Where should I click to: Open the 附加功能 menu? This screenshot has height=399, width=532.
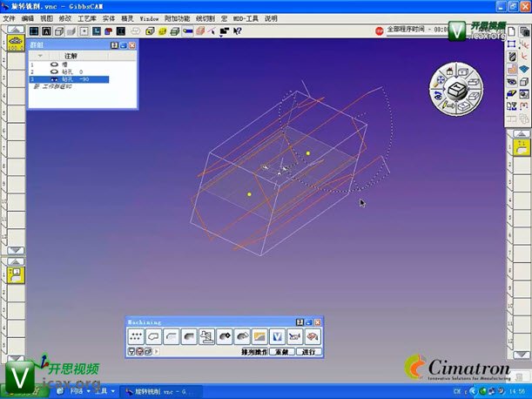pyautogui.click(x=177, y=18)
